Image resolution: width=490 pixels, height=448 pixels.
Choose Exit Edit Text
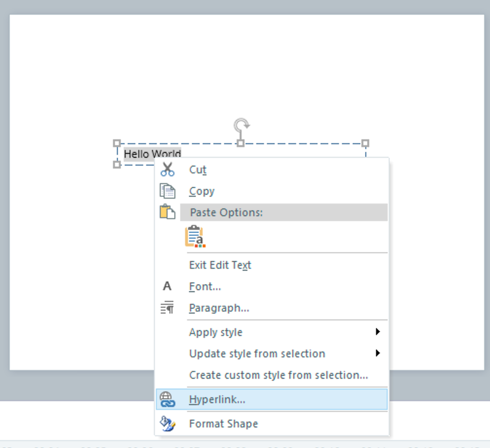[220, 265]
